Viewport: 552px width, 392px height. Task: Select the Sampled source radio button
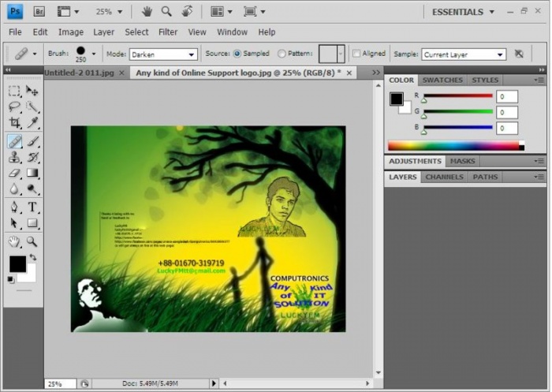(237, 54)
